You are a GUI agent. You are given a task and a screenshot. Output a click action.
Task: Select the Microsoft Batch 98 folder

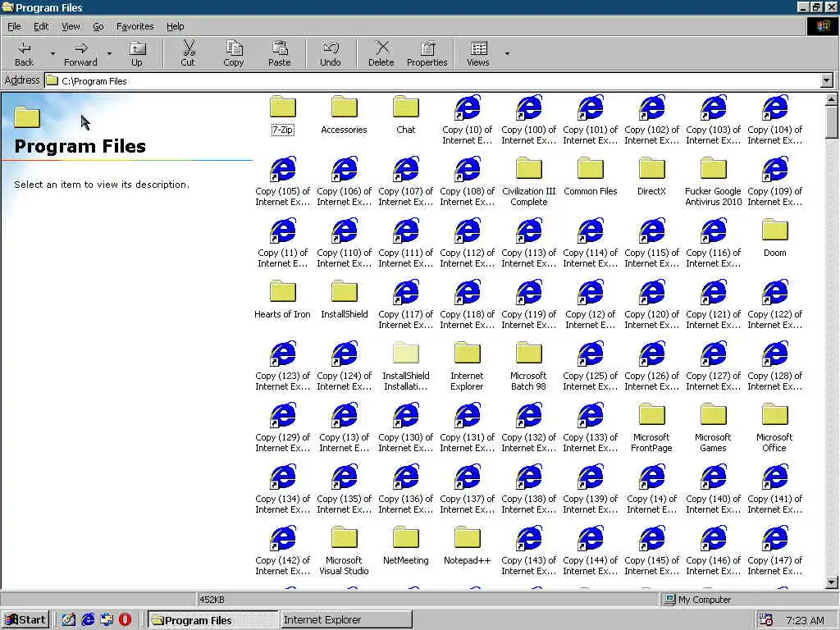click(x=529, y=367)
